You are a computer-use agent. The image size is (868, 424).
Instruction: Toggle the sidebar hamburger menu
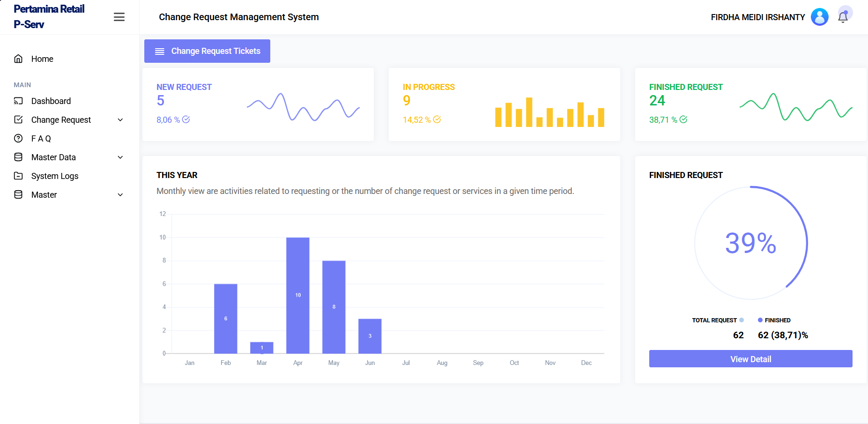[119, 17]
